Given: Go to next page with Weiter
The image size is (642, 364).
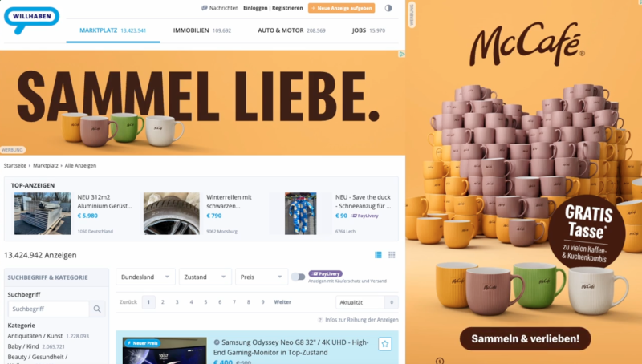Looking at the screenshot, I should click(282, 302).
